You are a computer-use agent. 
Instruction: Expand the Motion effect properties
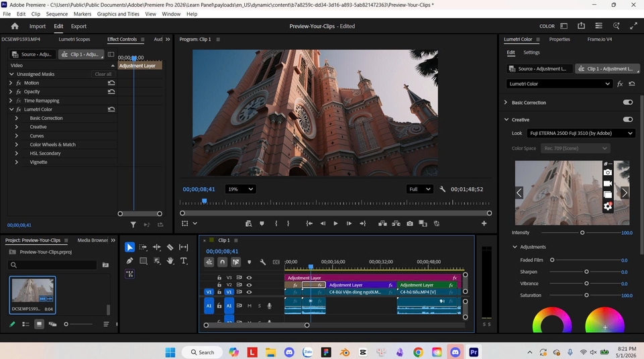click(x=11, y=83)
